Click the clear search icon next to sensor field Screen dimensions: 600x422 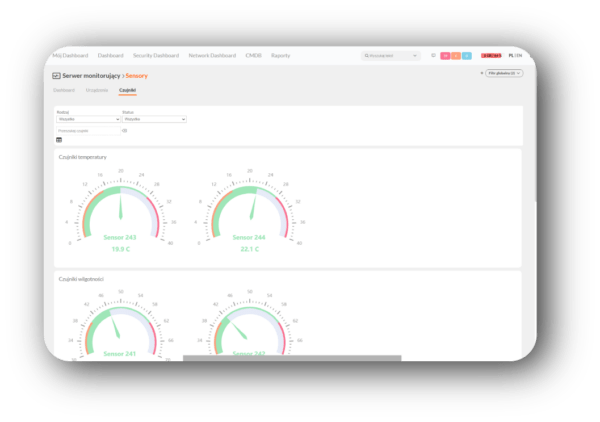[124, 131]
